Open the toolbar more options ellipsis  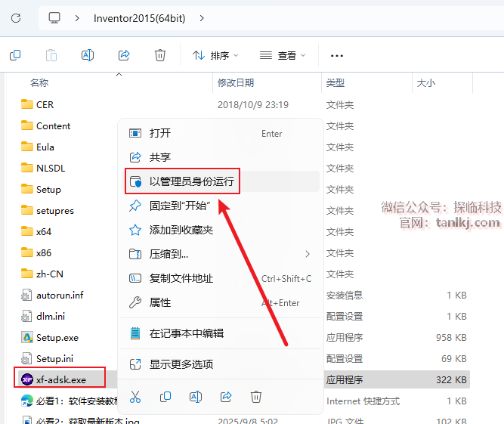click(337, 56)
